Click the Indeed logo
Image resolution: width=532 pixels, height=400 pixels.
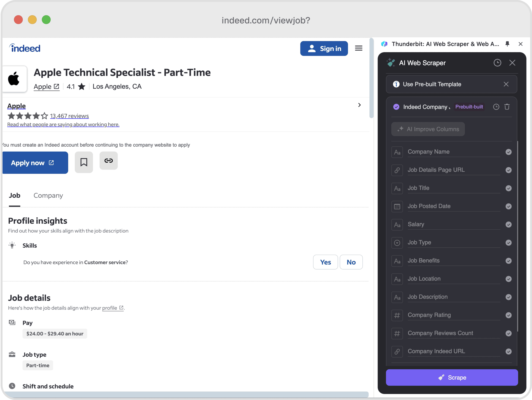click(25, 48)
